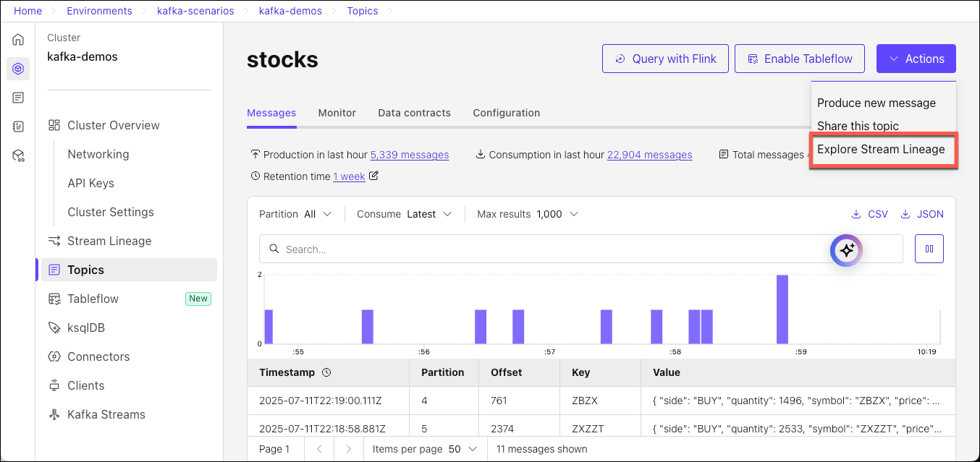Viewport: 980px width, 462px height.
Task: Open the Connectors sidebar item
Action: tap(98, 356)
